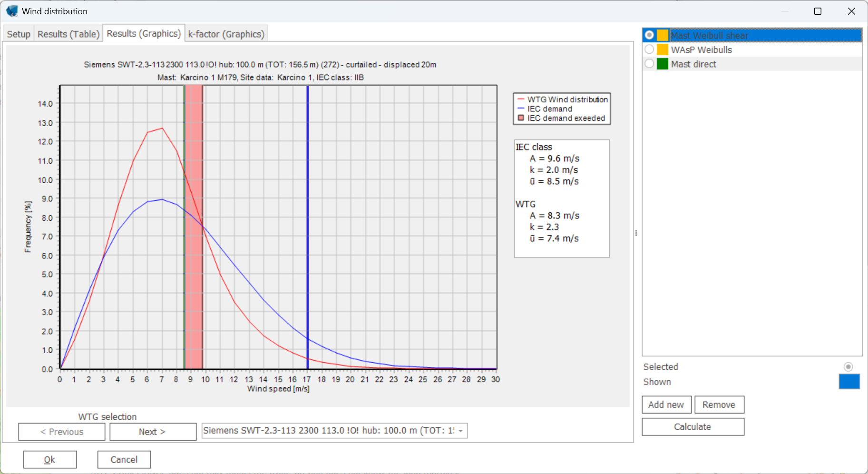868x474 pixels.
Task: Click the Calculate button
Action: (x=692, y=427)
